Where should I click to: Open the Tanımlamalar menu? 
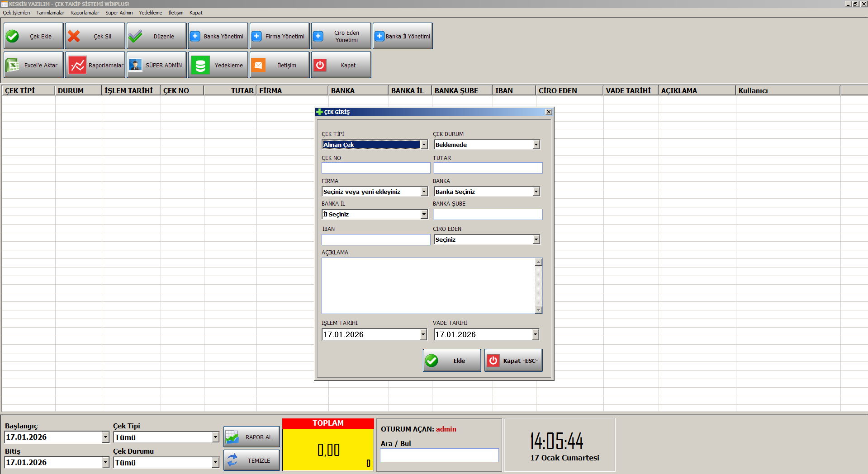click(x=50, y=13)
